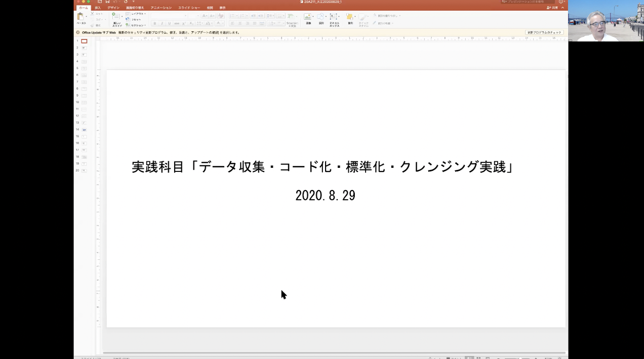Select slide 1 thumbnail
644x359 pixels.
click(x=84, y=41)
